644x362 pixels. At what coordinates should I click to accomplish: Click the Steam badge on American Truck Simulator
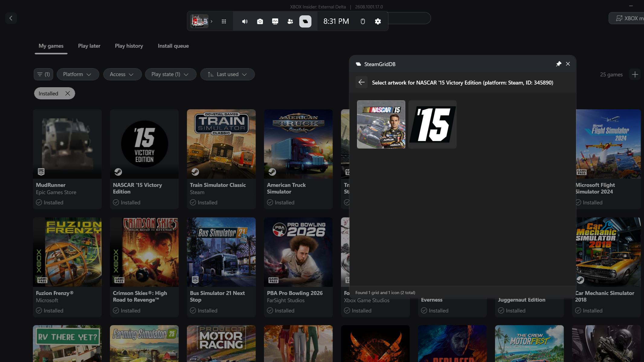(x=272, y=172)
